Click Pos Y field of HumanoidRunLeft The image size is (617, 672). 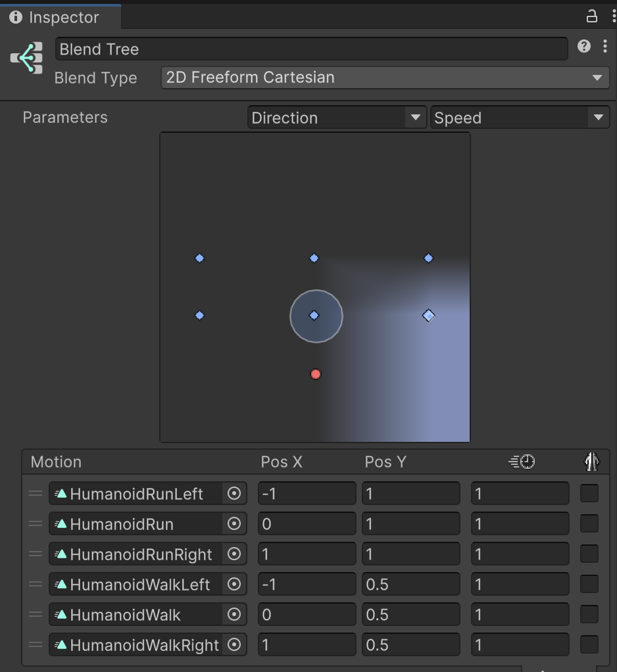(410, 493)
